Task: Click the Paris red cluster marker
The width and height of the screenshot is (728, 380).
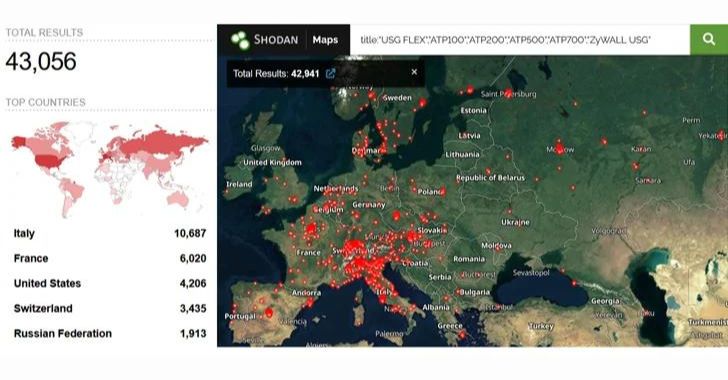Action: (311, 229)
